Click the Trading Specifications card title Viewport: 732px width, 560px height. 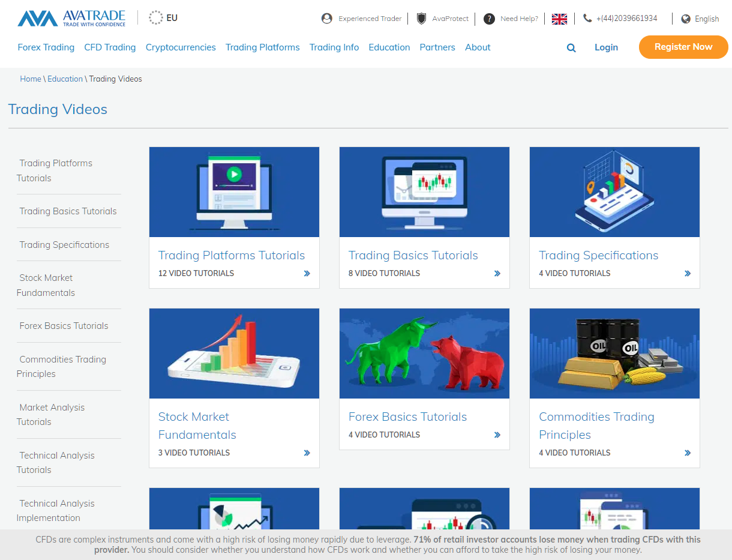598,255
